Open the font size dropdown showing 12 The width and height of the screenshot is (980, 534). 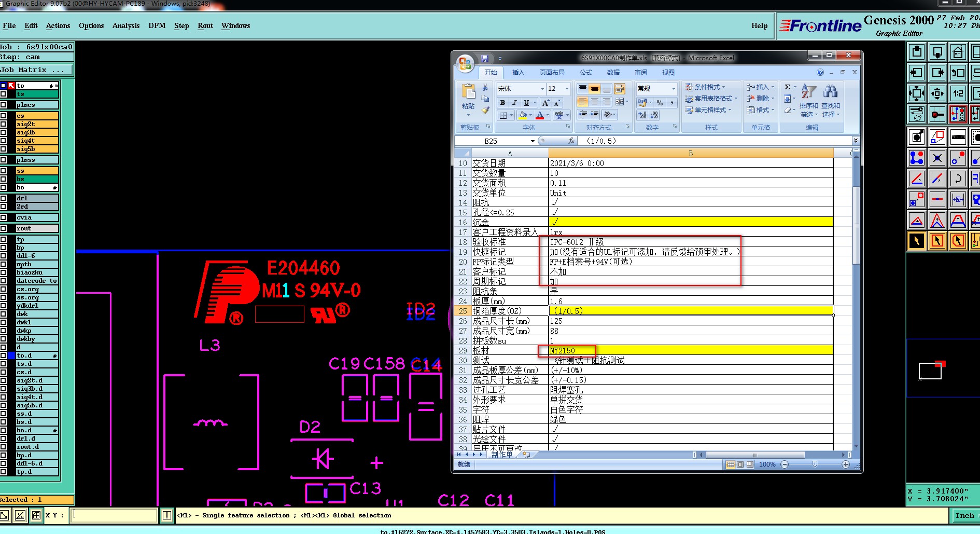(567, 89)
